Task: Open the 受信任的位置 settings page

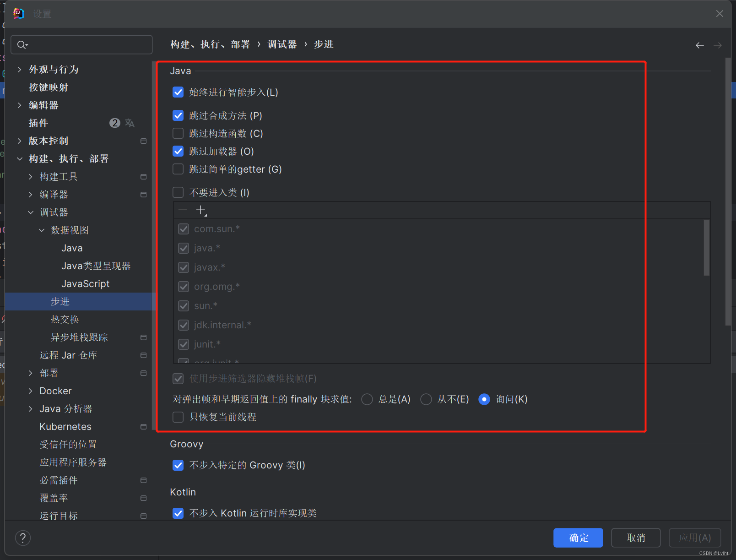Action: pyautogui.click(x=68, y=445)
